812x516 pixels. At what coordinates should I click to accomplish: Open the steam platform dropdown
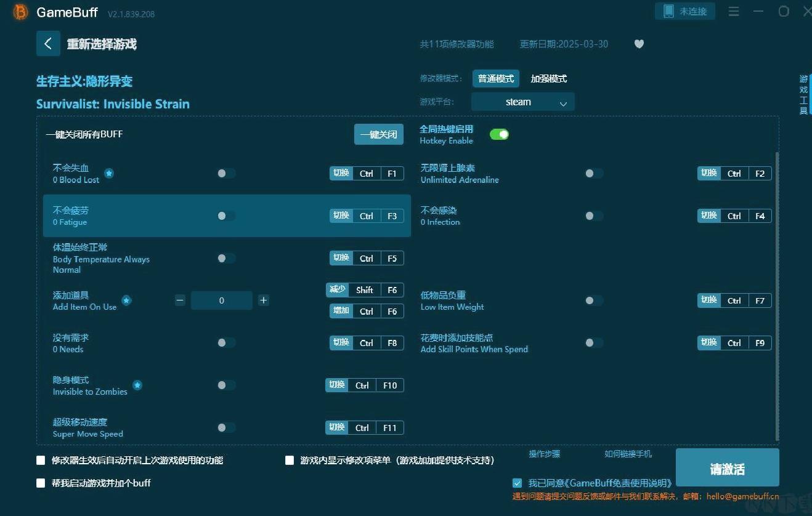coord(522,102)
